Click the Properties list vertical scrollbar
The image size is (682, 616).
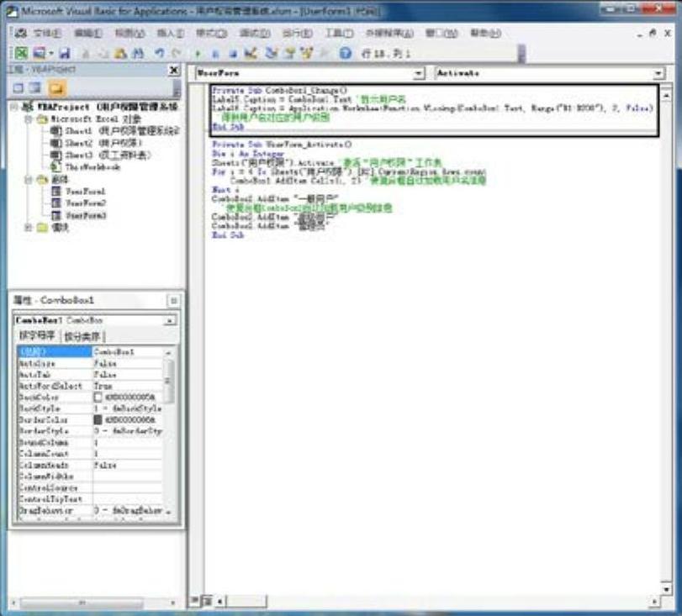[x=169, y=431]
